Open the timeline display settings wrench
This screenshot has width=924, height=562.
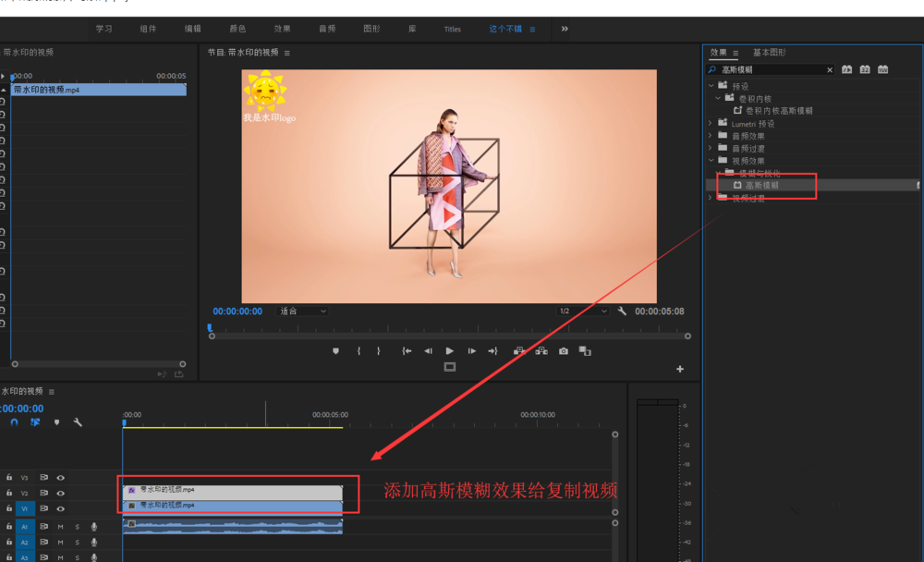[x=78, y=422]
